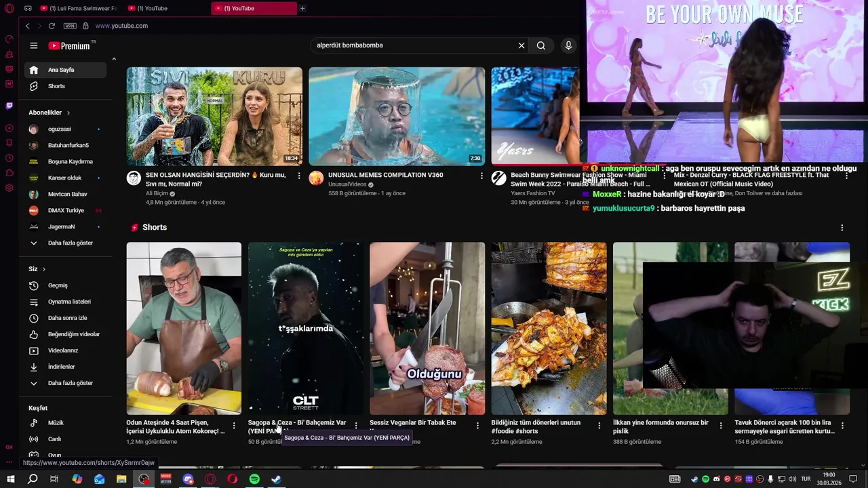The height and width of the screenshot is (488, 868).
Task: Clear the search text with the X
Action: click(521, 45)
